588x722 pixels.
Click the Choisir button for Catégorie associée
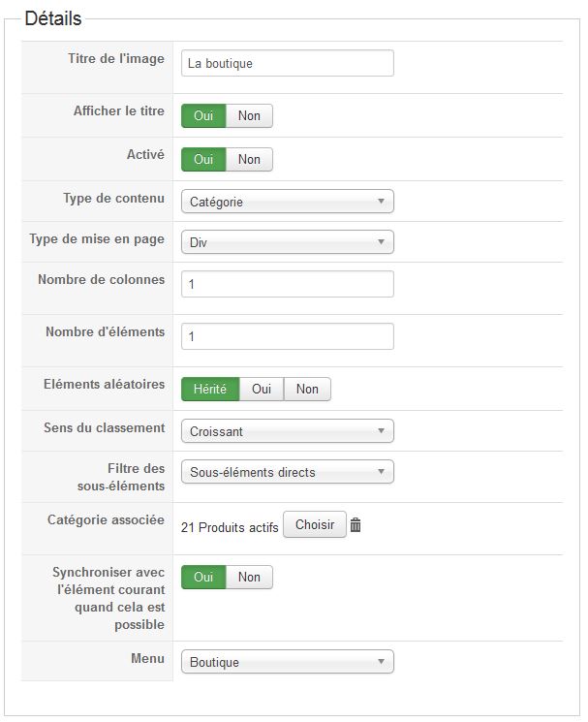coord(315,524)
